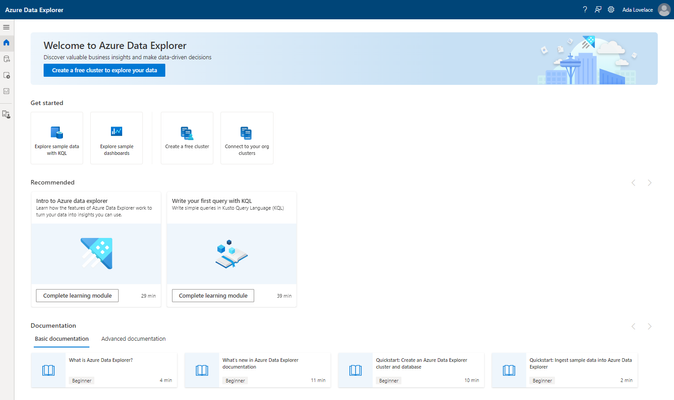Screen dimensions: 674x400
Task: Switch to Advanced documentation tab
Action: coord(133,339)
